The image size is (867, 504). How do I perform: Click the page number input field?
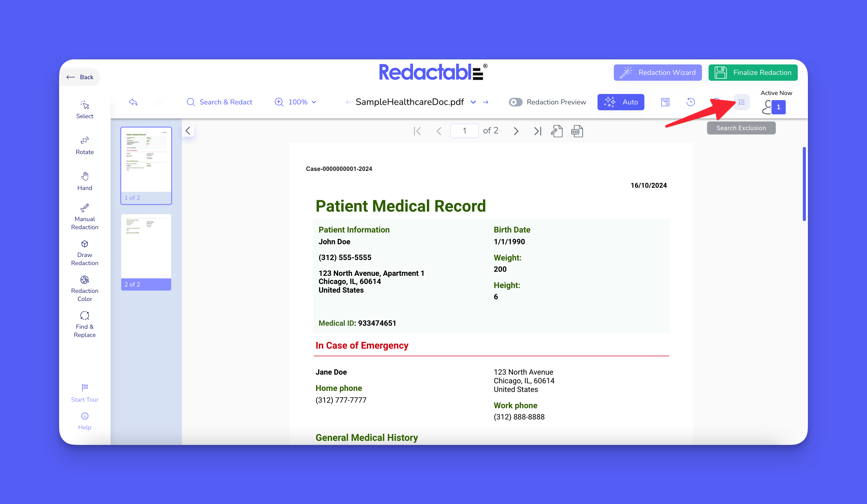click(x=464, y=131)
